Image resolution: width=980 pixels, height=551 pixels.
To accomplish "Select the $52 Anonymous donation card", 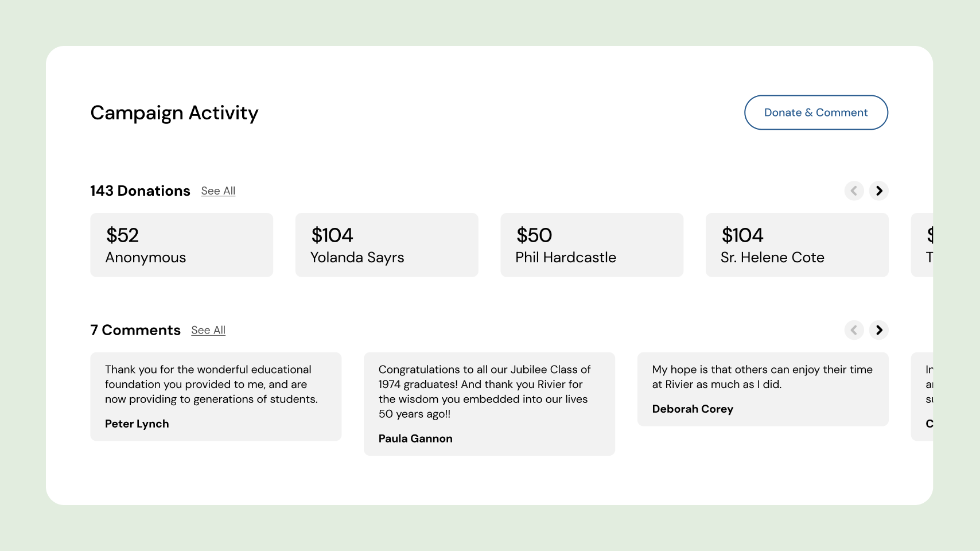I will pyautogui.click(x=181, y=245).
